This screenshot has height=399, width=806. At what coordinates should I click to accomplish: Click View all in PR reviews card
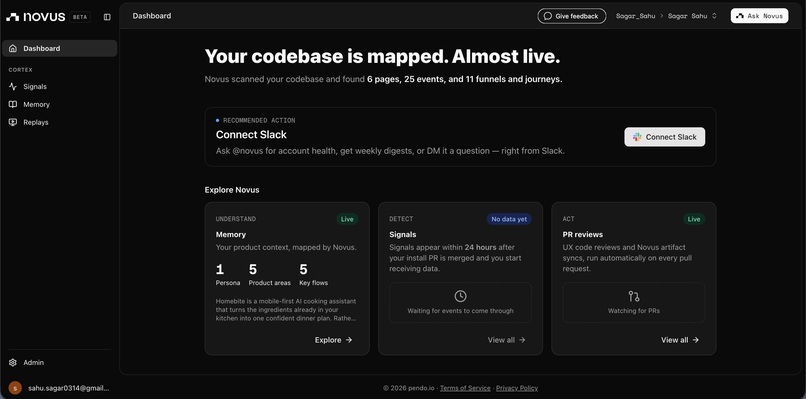tap(680, 340)
